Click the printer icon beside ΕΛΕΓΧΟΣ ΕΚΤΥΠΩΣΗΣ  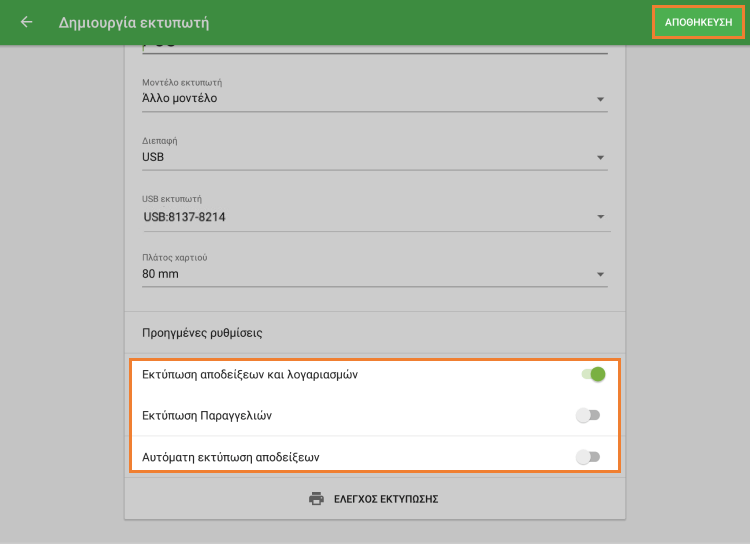(x=316, y=498)
